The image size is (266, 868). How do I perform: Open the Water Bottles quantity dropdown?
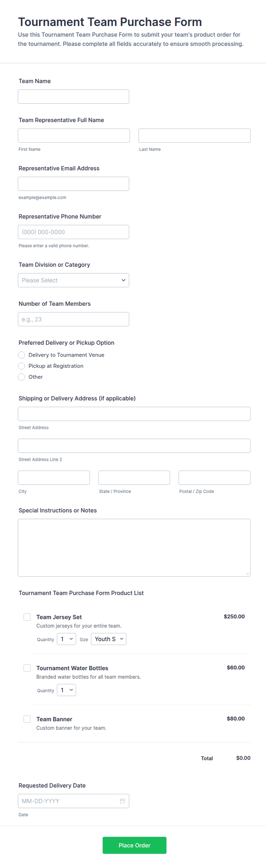66,690
